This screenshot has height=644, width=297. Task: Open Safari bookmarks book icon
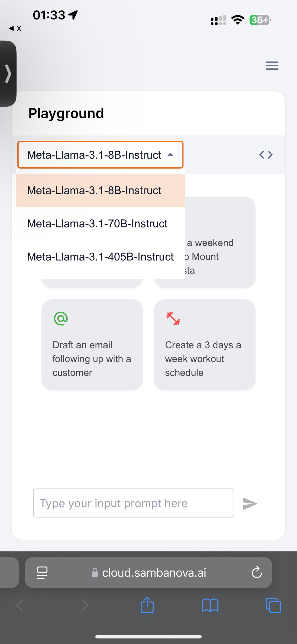[x=210, y=605]
